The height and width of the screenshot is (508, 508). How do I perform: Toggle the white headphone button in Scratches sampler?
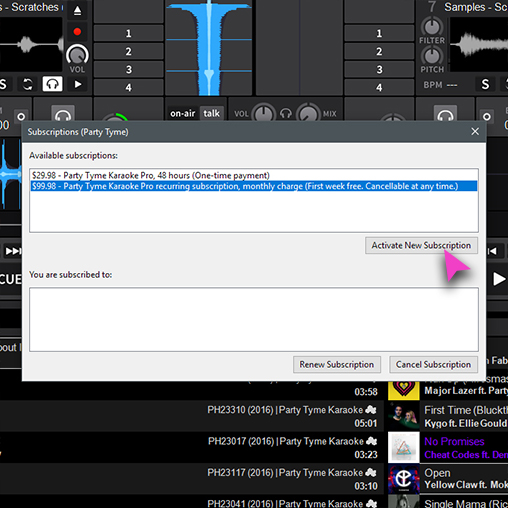52,84
